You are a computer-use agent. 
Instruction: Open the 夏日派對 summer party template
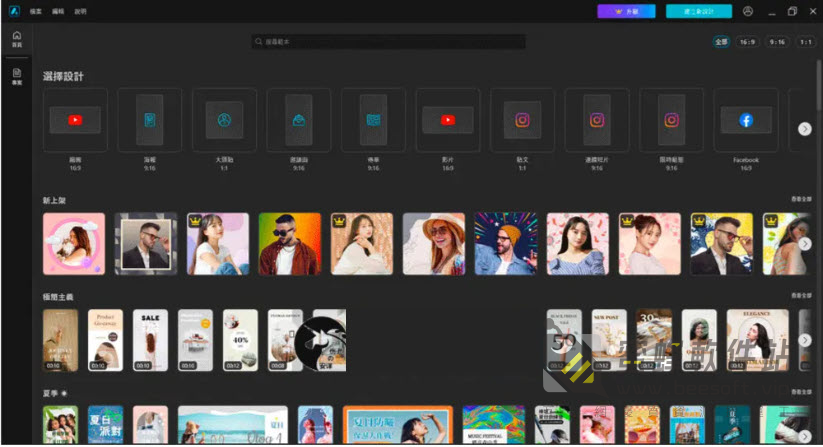click(x=105, y=424)
